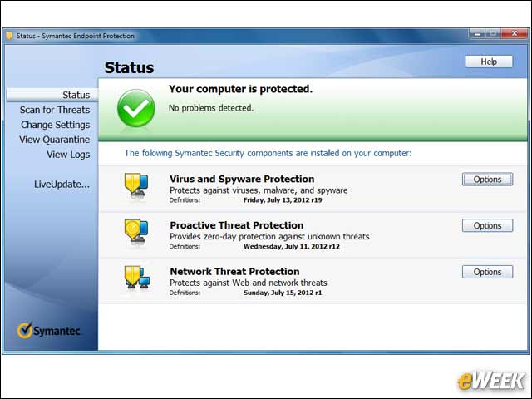532x399 pixels.
Task: Click 'Protects against Web and network threats' text
Action: pos(249,283)
